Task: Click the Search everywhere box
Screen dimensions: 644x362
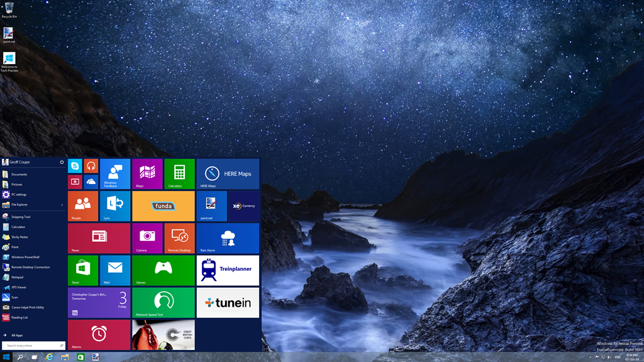Action: (x=31, y=346)
